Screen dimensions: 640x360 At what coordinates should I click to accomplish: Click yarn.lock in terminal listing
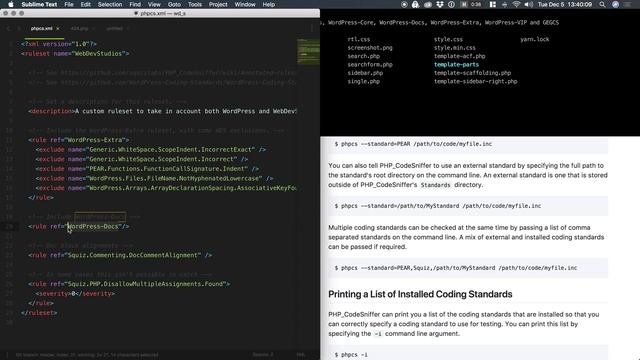click(x=535, y=40)
